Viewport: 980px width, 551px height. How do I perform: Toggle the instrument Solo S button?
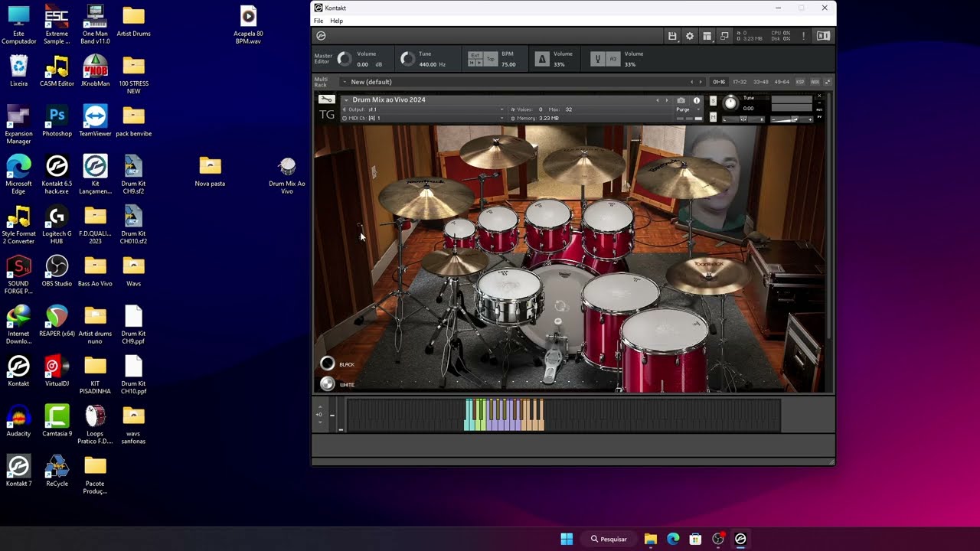tap(714, 101)
